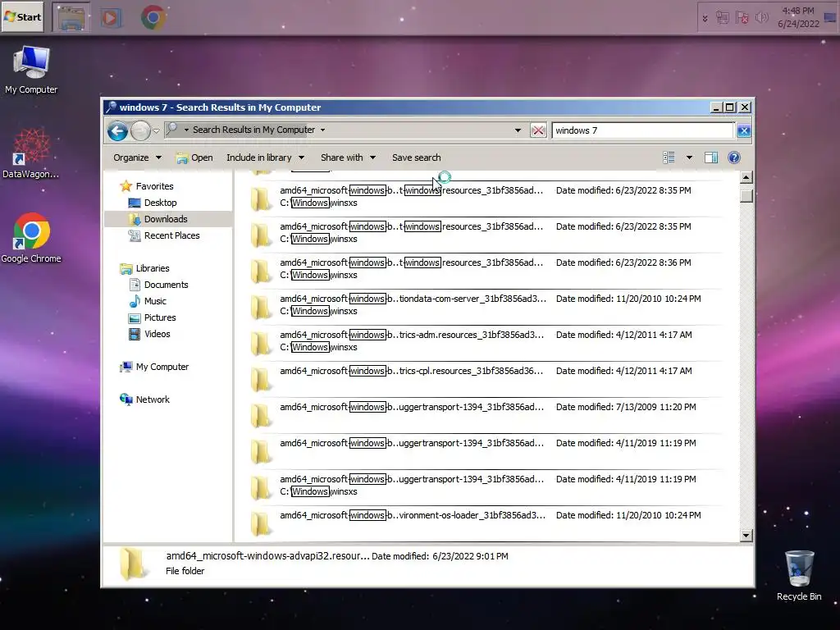Click folder thumbnail in details pane
Image resolution: width=840 pixels, height=630 pixels.
coord(133,564)
